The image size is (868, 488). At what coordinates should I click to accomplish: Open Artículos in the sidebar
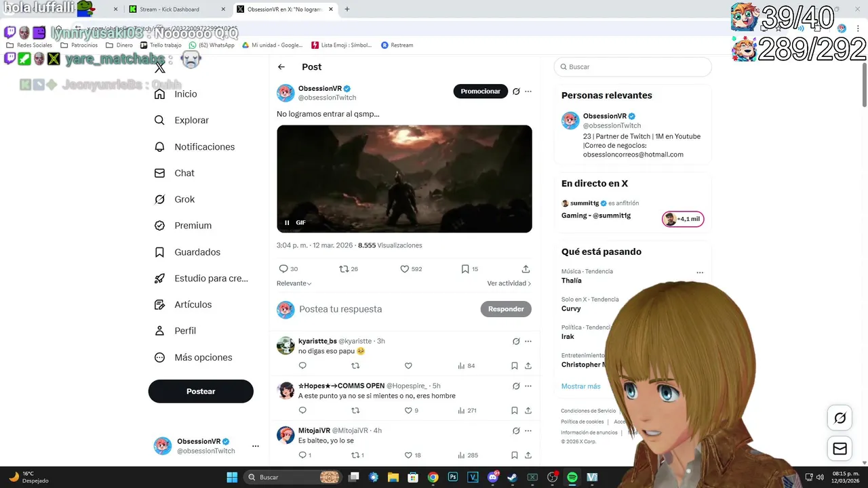click(x=183, y=304)
